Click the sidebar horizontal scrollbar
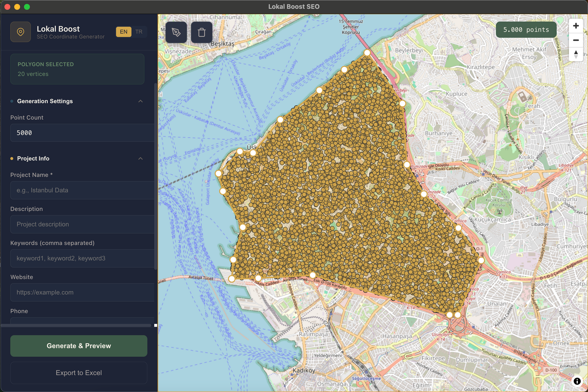588x392 pixels. point(76,325)
